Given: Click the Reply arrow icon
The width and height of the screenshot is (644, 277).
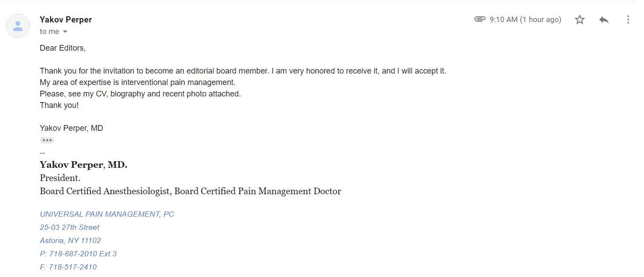Looking at the screenshot, I should pos(604,19).
